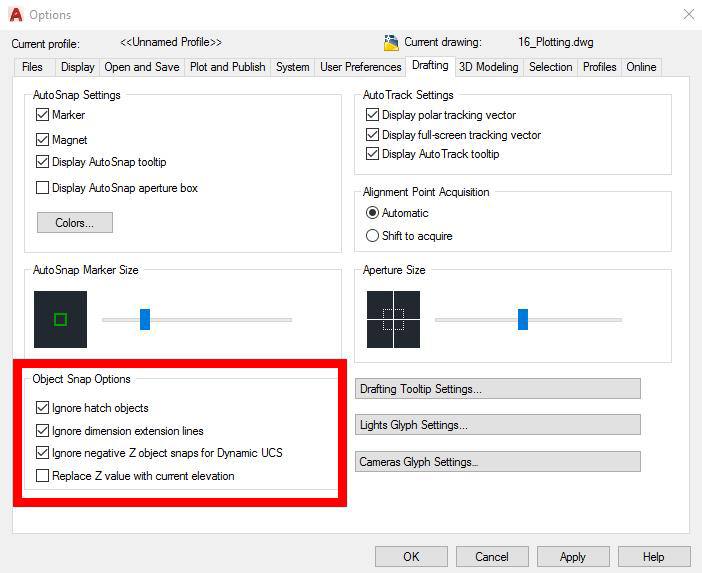Toggle Display AutoTrack tooltip checkbox

[x=372, y=154]
